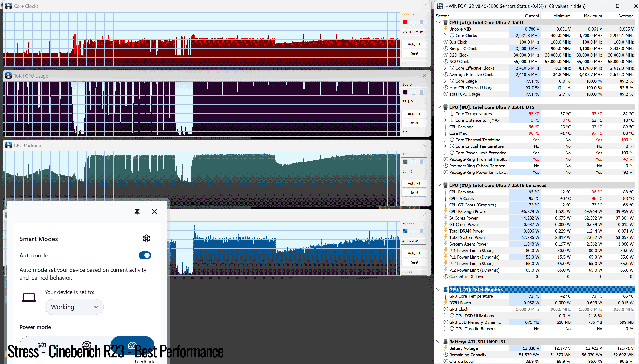Expand the Core Clocks sensor row
The image size is (639, 364).
(445, 35)
